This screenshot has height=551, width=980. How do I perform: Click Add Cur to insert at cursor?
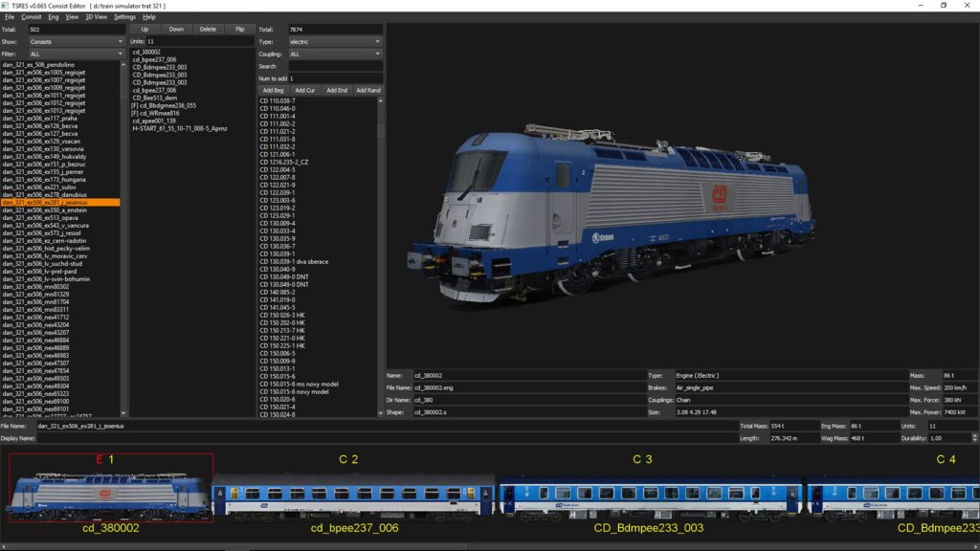304,90
